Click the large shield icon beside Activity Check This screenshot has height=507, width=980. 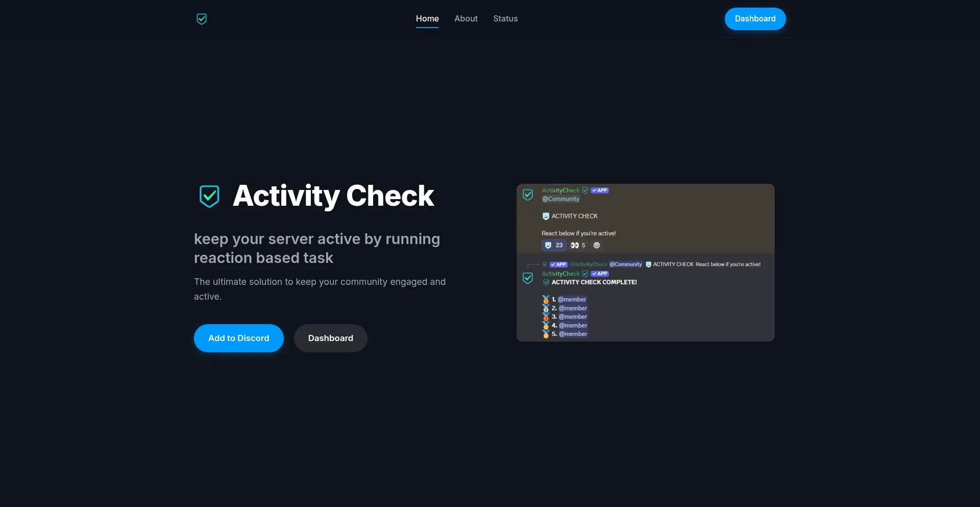point(209,196)
